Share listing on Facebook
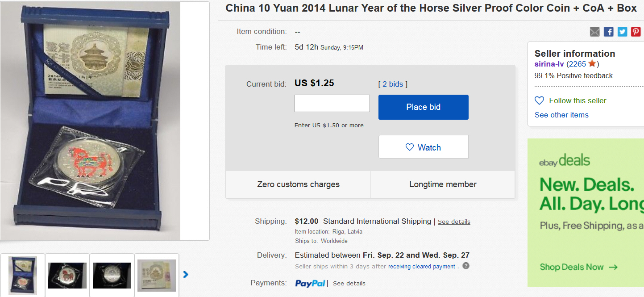 tap(609, 32)
